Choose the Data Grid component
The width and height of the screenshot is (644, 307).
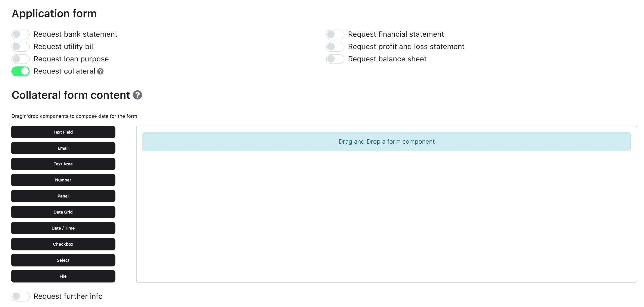63,212
